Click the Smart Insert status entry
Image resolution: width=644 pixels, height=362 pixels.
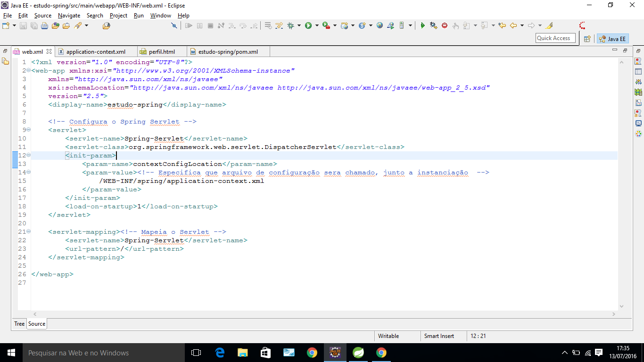pyautogui.click(x=439, y=336)
